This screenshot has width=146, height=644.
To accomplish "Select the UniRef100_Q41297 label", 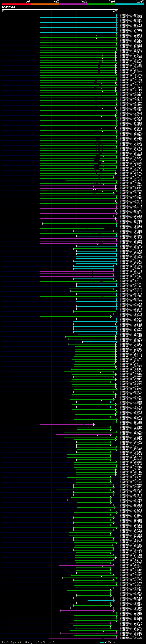I will point(131,238).
